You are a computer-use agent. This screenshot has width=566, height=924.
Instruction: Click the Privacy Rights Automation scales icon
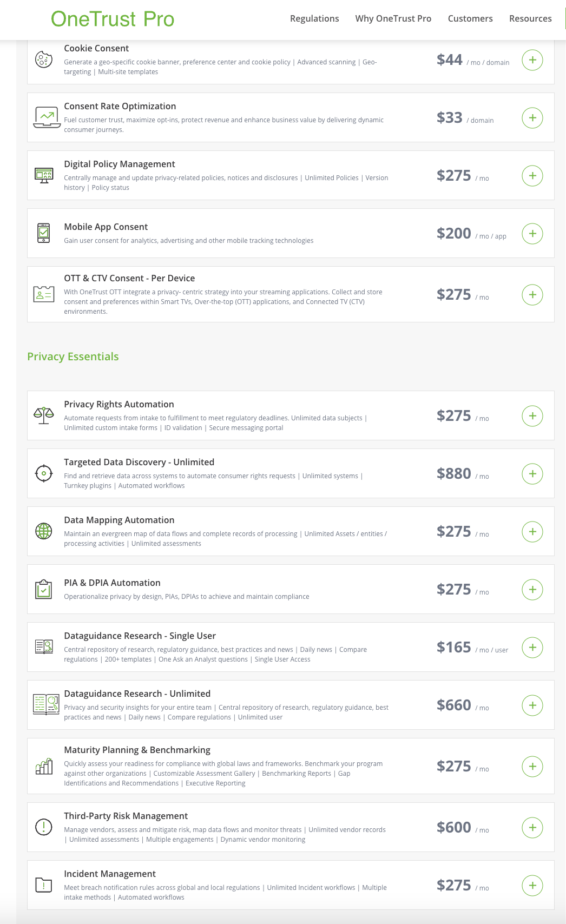click(x=43, y=415)
